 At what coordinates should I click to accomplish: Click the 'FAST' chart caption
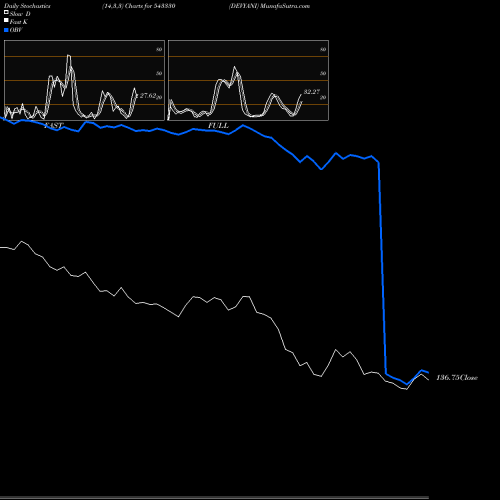point(54,126)
